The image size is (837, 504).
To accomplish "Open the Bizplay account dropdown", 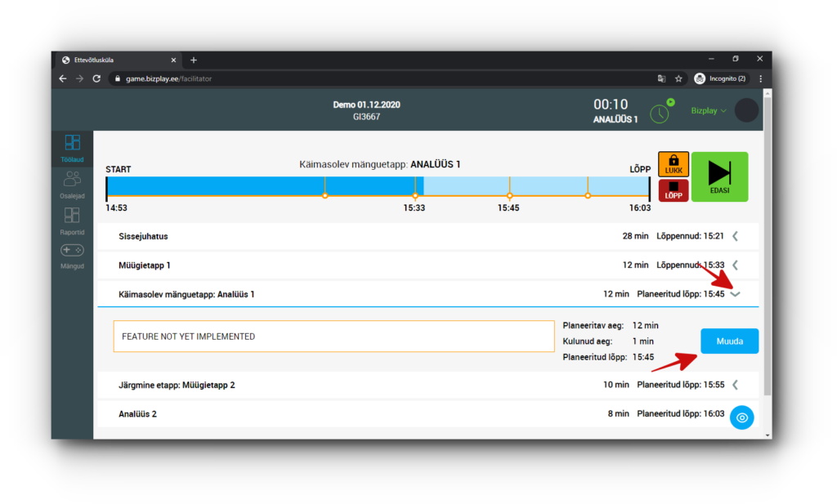I will click(709, 110).
